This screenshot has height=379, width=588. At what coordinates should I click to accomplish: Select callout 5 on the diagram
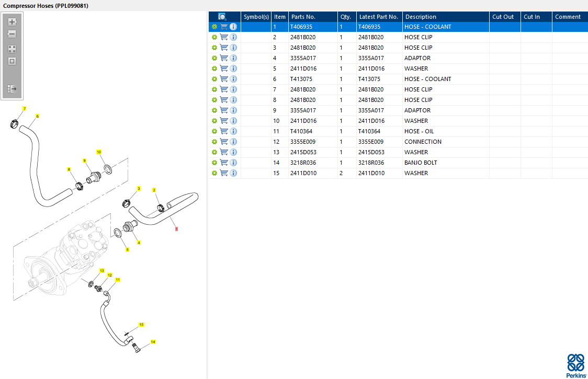tap(128, 250)
